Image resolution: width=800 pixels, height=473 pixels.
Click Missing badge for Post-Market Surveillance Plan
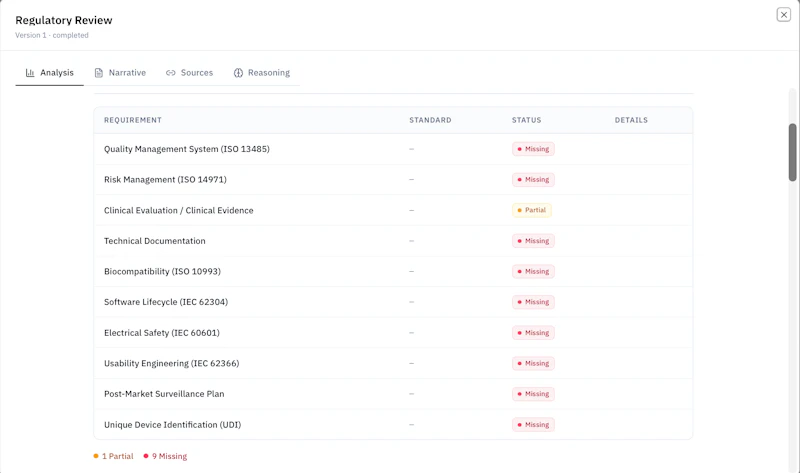pyautogui.click(x=533, y=394)
